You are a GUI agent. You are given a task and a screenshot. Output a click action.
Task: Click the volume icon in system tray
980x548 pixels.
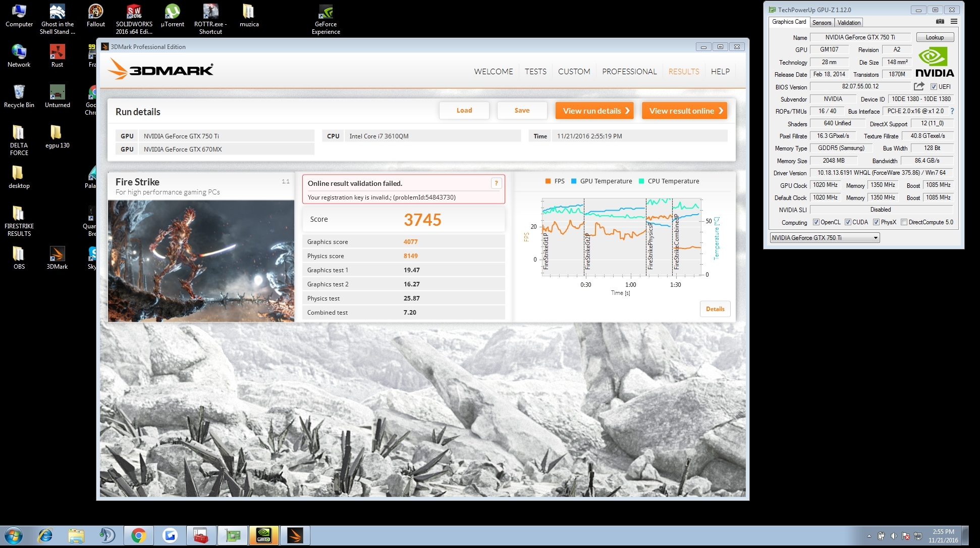(x=894, y=536)
